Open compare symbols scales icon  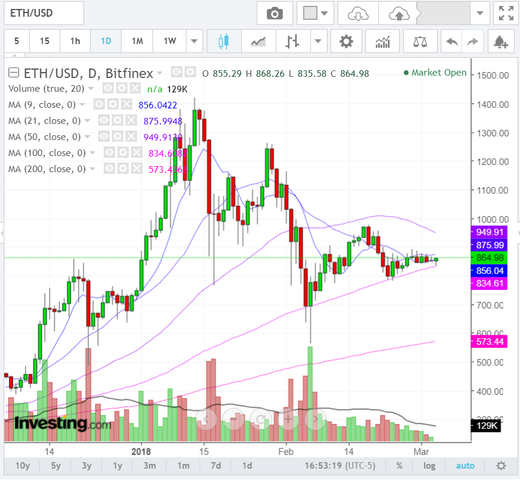(420, 41)
